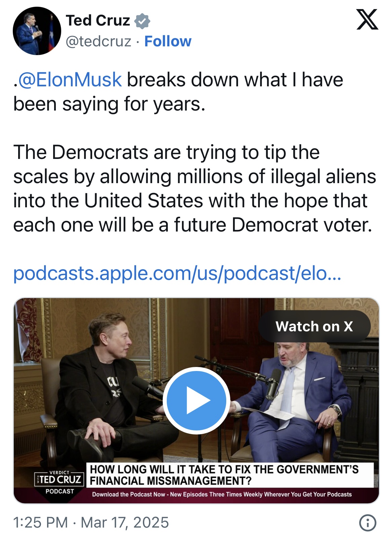Open the info icon beside the timestamp
Viewport: 392px width, 539px height.
[368, 523]
